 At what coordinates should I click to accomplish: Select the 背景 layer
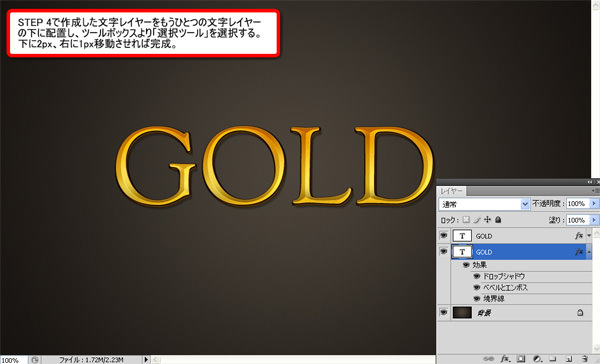coord(515,313)
